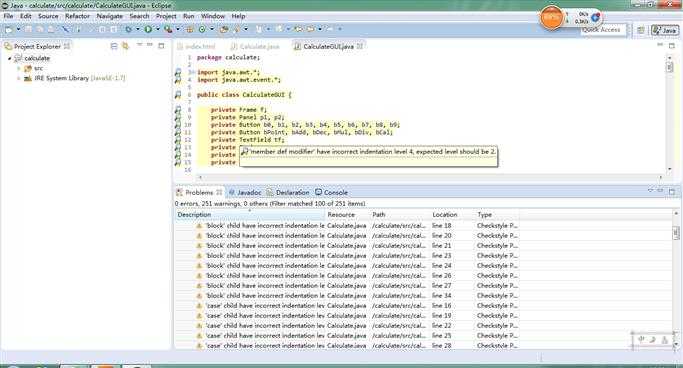Screen dimensions: 683x368
Task: Switch to the Console view tab
Action: 331,192
